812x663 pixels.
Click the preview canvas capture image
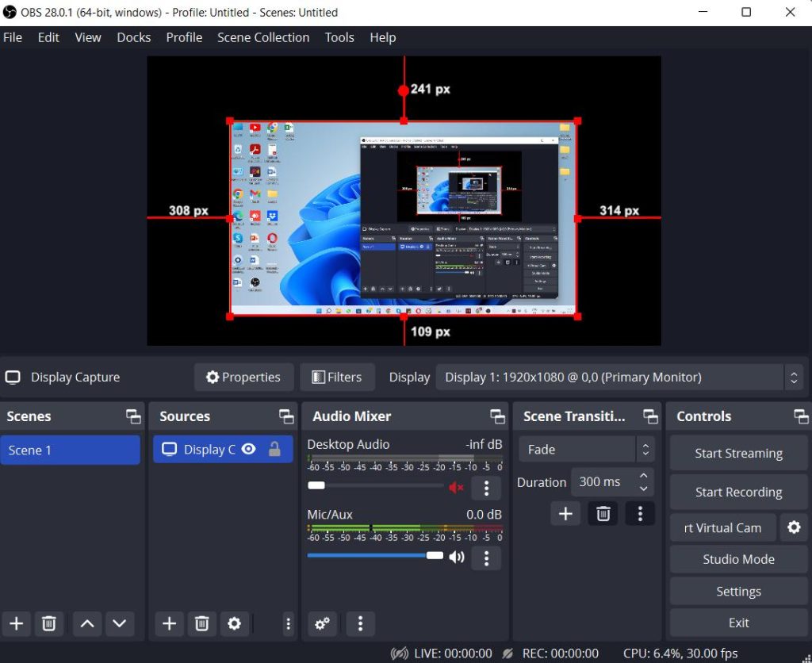[x=404, y=218]
